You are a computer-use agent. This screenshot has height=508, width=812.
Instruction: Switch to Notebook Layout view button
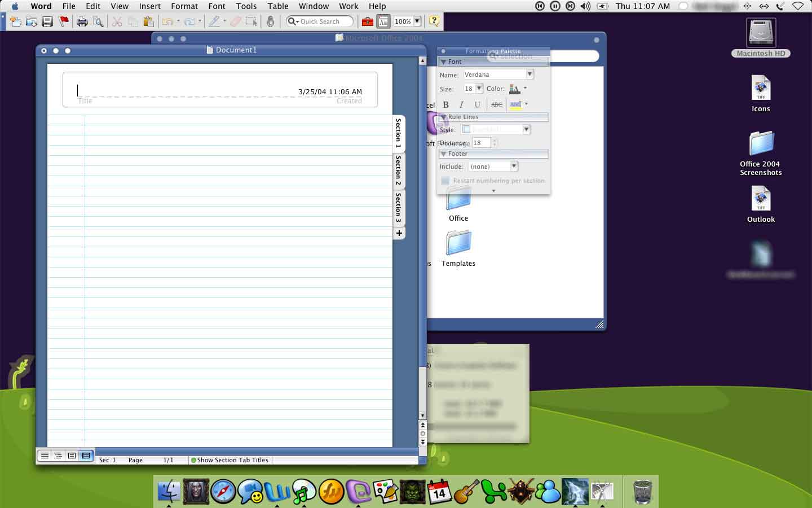point(86,456)
